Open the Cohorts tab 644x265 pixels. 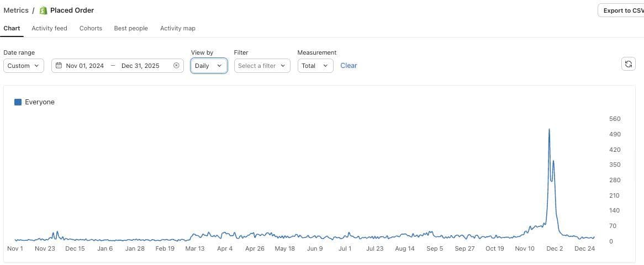coord(91,28)
